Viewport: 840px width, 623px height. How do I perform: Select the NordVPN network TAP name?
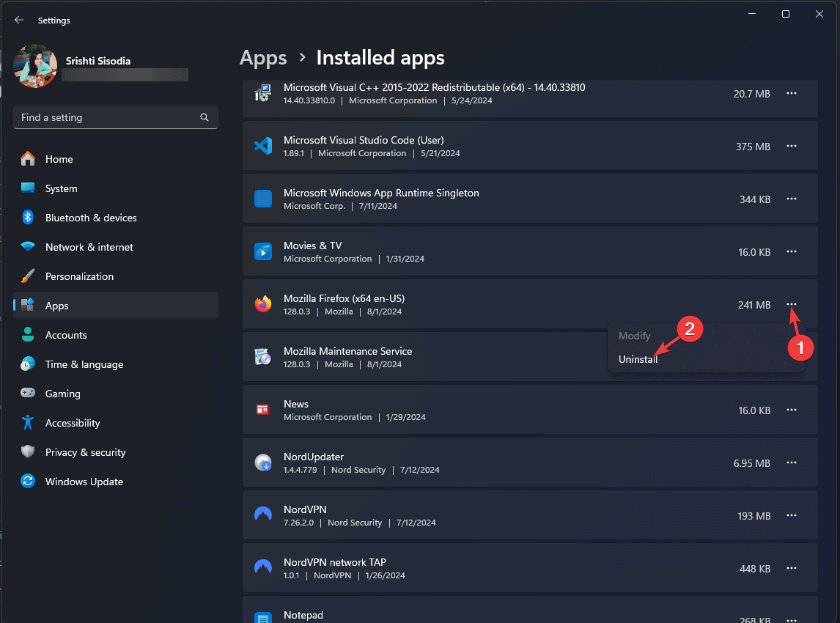click(335, 562)
